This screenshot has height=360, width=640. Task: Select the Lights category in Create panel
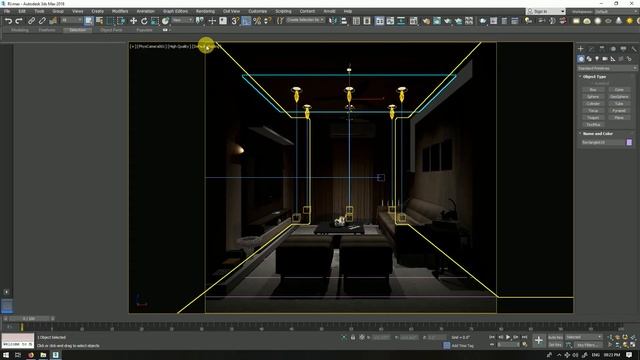[x=597, y=59]
